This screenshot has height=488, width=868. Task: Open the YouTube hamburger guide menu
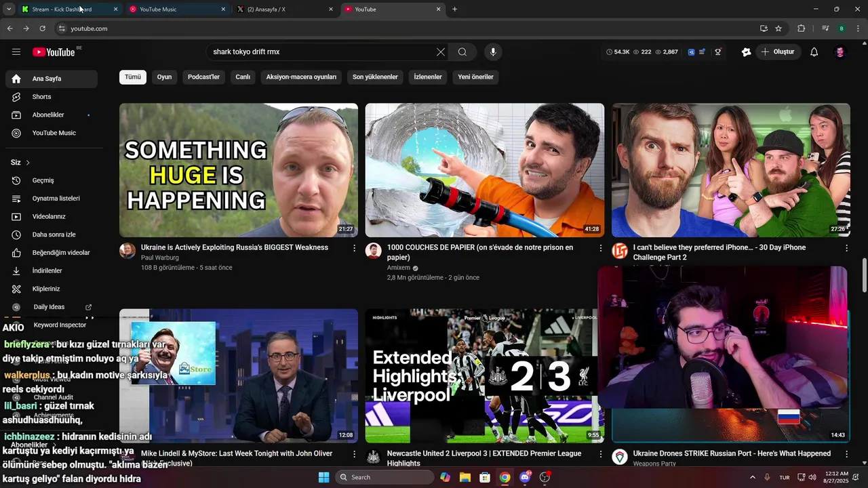(x=16, y=52)
